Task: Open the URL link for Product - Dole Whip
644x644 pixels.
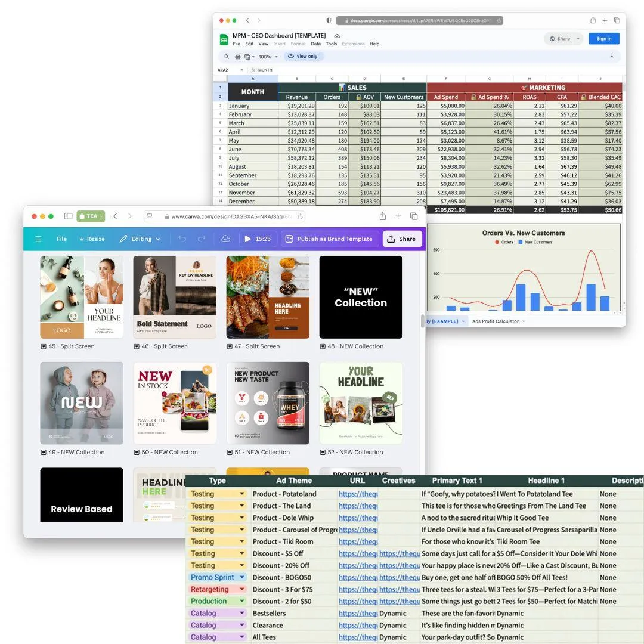Action: point(358,518)
